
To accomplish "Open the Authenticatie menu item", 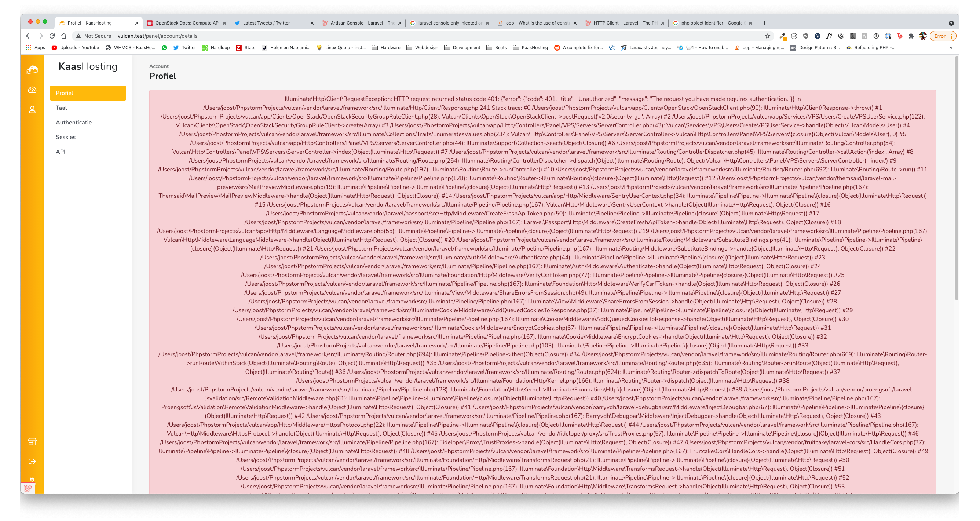I will tap(73, 122).
